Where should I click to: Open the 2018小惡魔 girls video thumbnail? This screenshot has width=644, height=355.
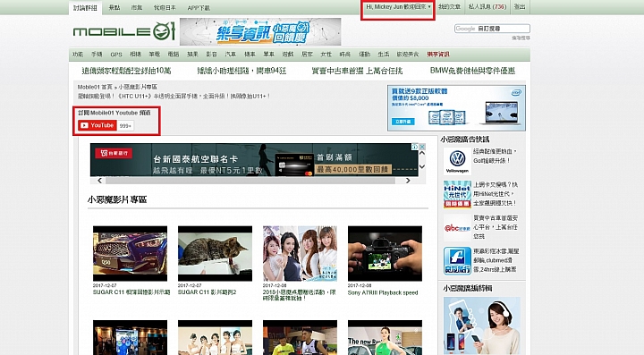pos(300,254)
